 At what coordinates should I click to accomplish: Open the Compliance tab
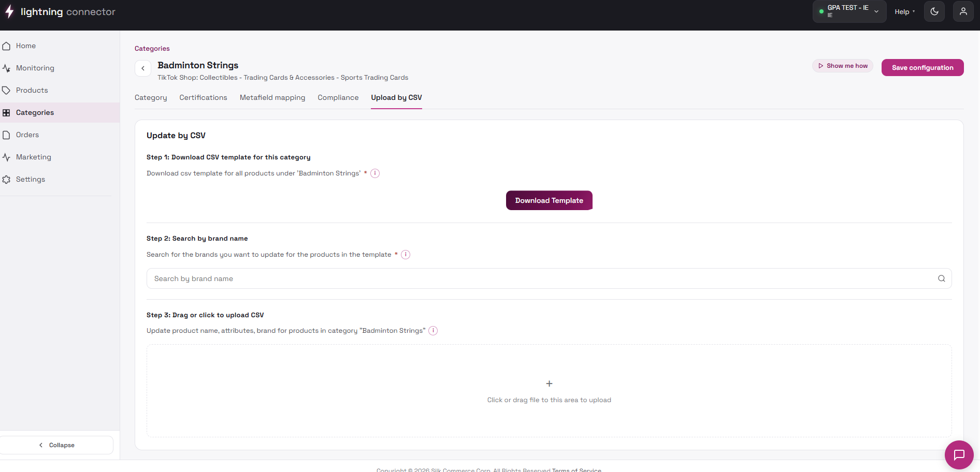point(338,97)
